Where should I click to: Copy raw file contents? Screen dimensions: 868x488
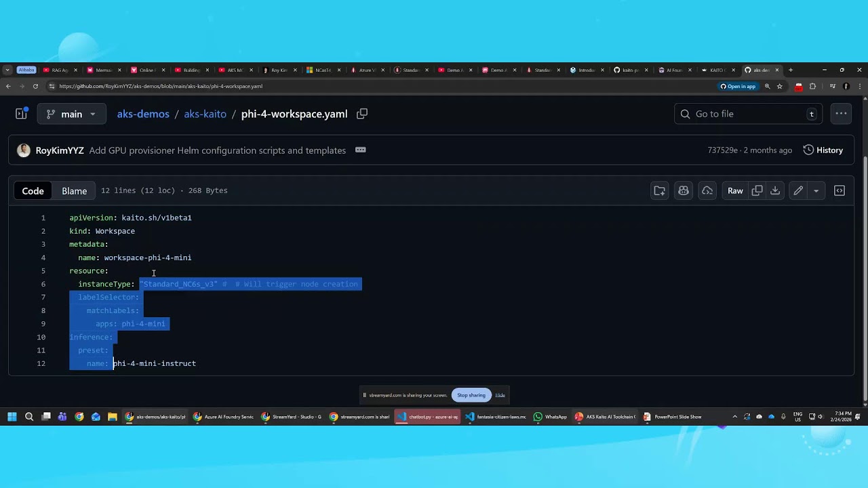click(757, 190)
